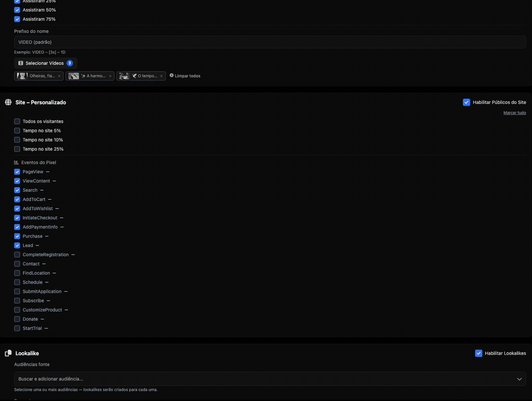This screenshot has height=401, width=532.
Task: Click the Eventos do Pixel label
Action: (39, 162)
